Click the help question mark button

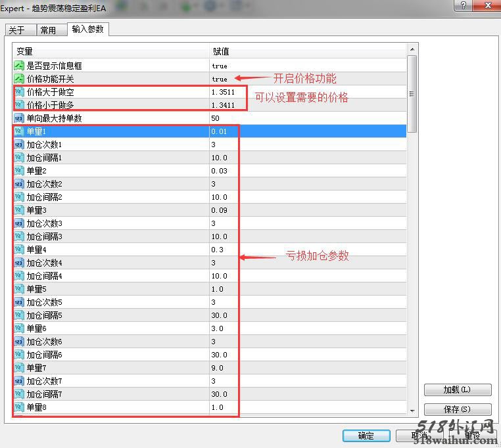coord(463,5)
